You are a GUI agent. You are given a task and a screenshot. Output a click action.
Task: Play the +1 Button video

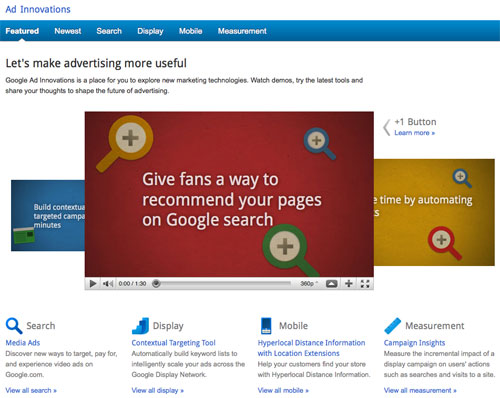[x=93, y=283]
